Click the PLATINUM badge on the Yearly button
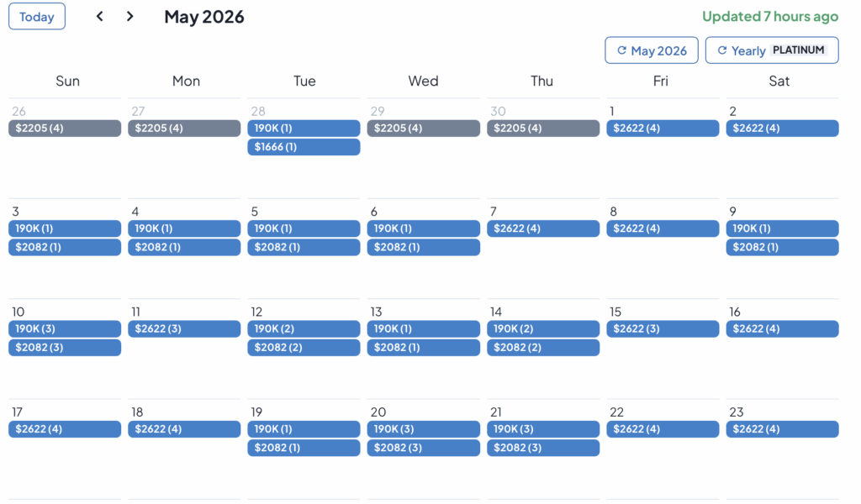This screenshot has width=861, height=504. [798, 50]
